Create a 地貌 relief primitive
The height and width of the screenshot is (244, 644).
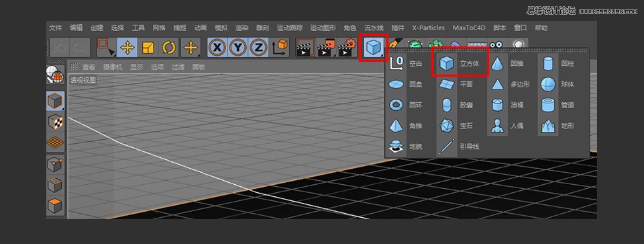[405, 147]
